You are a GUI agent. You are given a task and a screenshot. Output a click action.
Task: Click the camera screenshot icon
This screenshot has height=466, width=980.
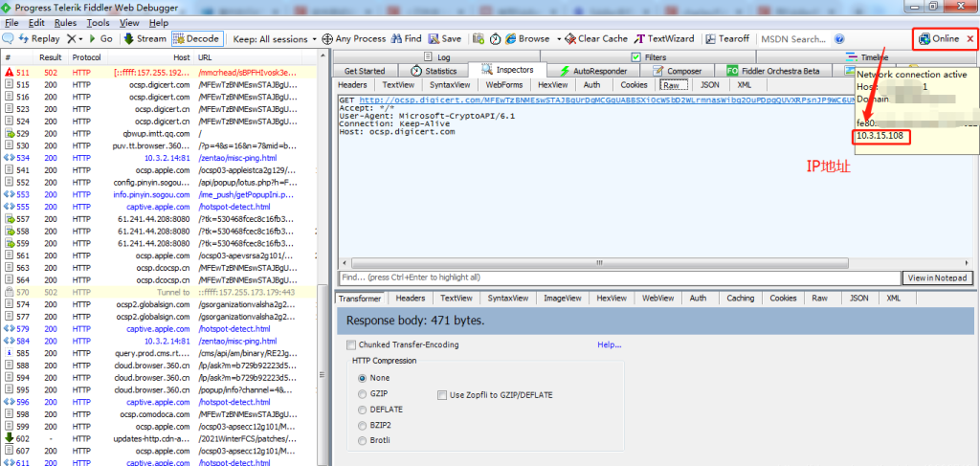pyautogui.click(x=479, y=38)
